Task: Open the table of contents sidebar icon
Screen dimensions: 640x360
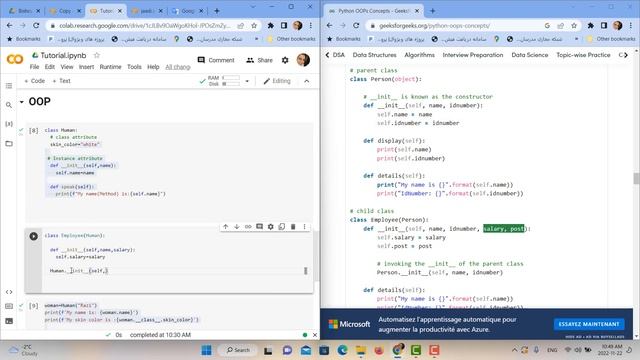Action: (9, 86)
